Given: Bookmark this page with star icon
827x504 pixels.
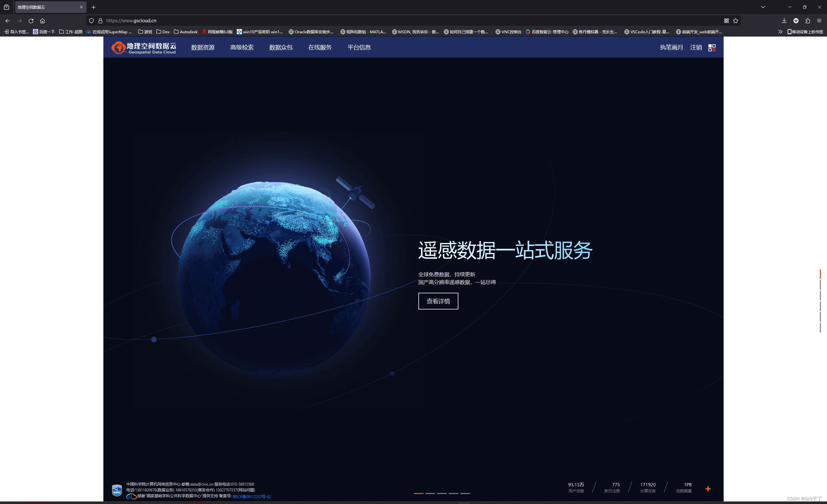Looking at the screenshot, I should coord(735,21).
